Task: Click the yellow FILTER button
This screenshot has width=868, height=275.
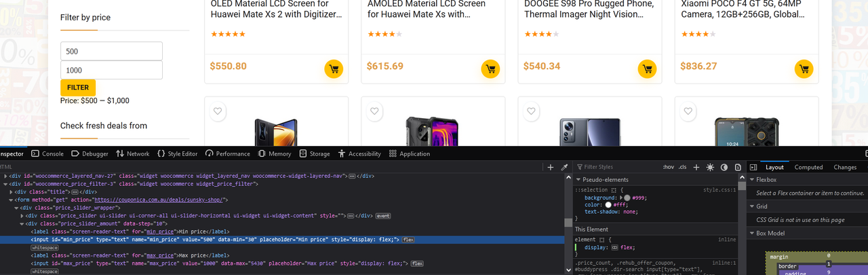Action: (78, 88)
